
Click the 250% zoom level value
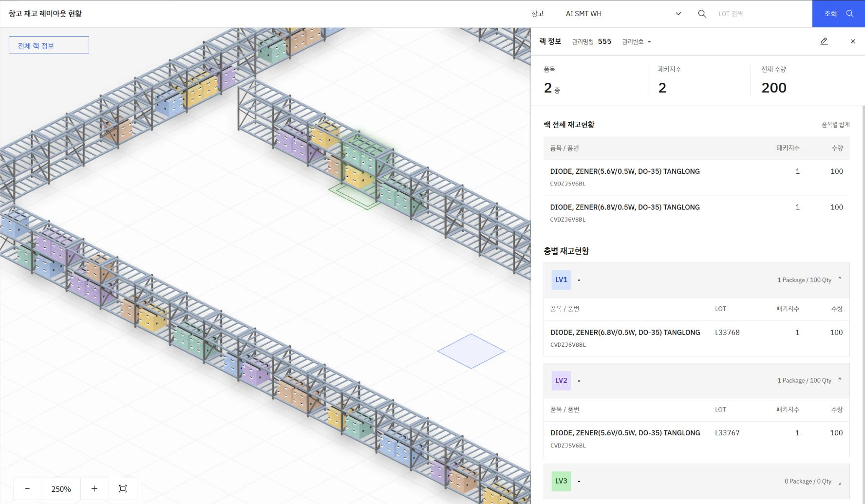click(61, 489)
